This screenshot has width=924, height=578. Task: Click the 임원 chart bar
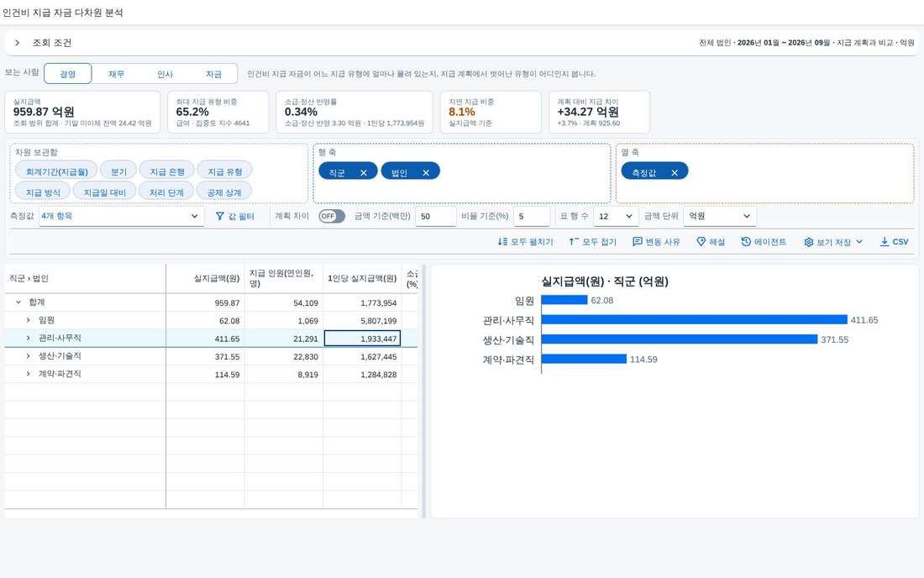(x=564, y=300)
